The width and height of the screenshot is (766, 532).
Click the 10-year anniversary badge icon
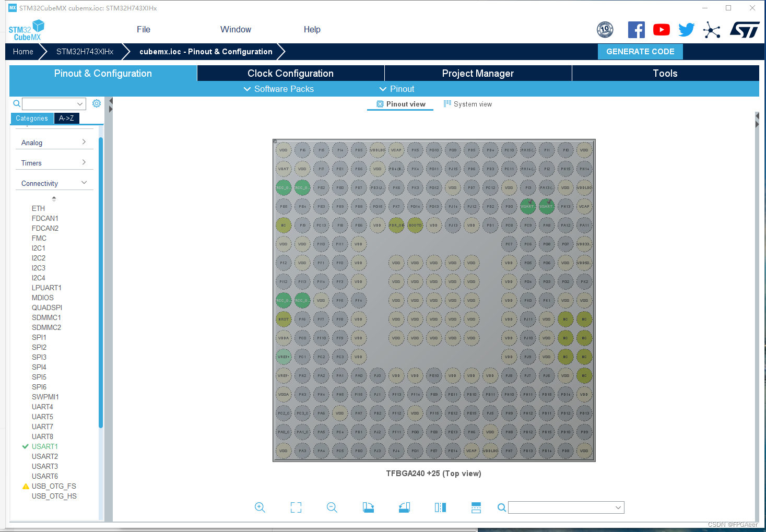(605, 30)
